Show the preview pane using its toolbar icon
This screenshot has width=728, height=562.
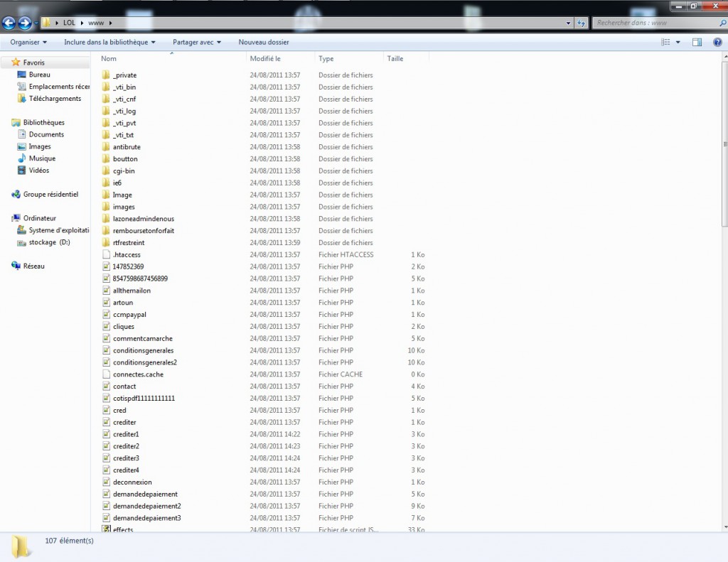tap(697, 42)
